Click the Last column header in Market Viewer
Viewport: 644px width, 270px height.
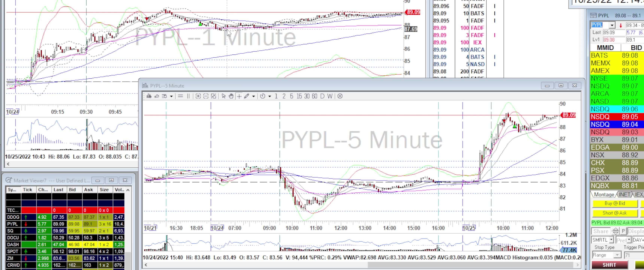pos(59,190)
